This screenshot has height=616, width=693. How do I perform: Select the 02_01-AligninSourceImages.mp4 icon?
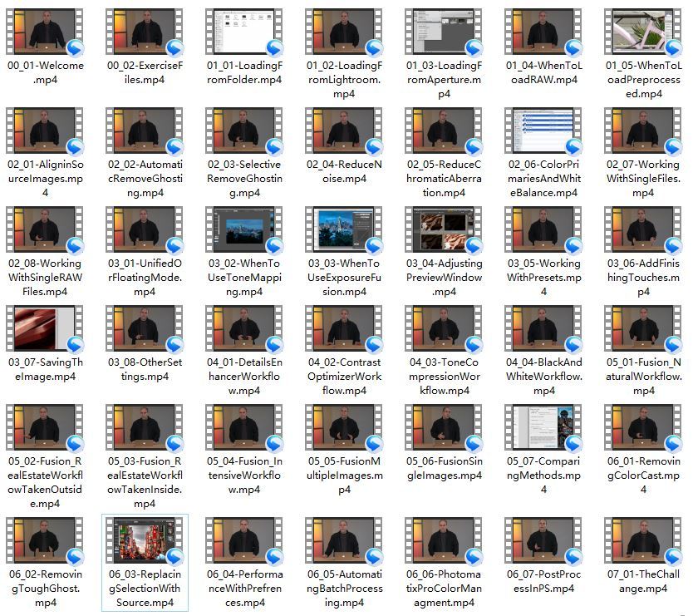[x=45, y=131]
